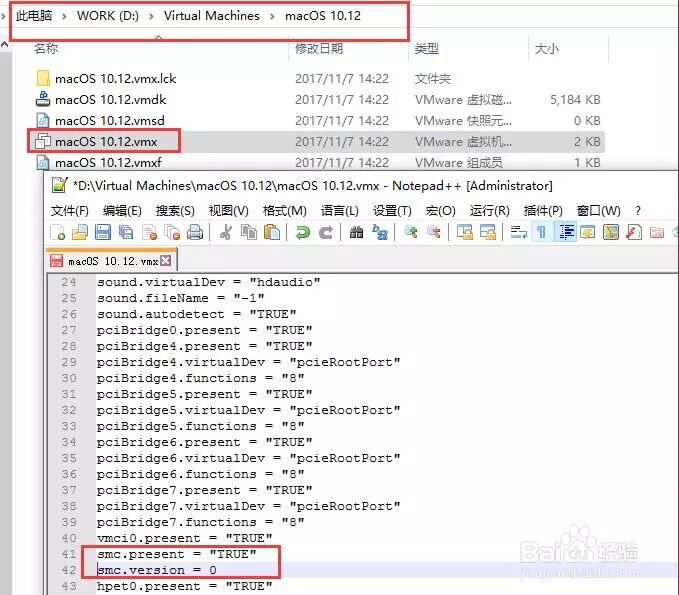The width and height of the screenshot is (679, 595).
Task: Click the Zoom Out magnifier icon
Action: (x=433, y=233)
